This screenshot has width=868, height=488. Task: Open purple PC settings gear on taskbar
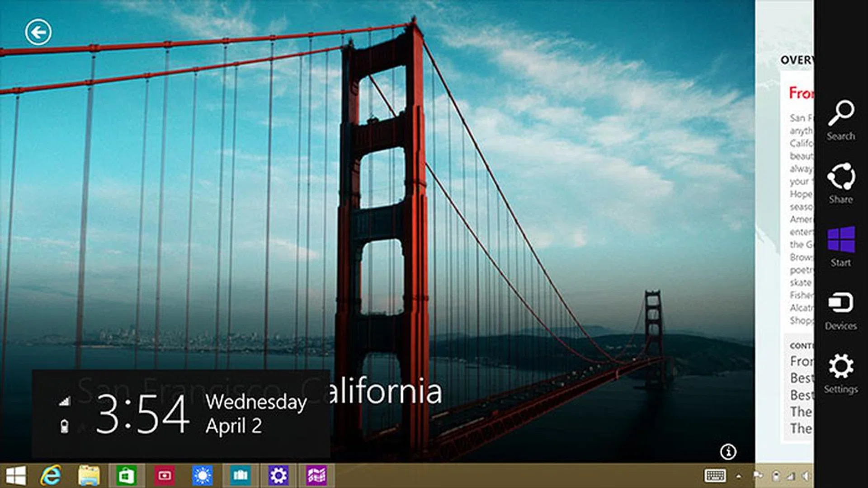pos(278,476)
